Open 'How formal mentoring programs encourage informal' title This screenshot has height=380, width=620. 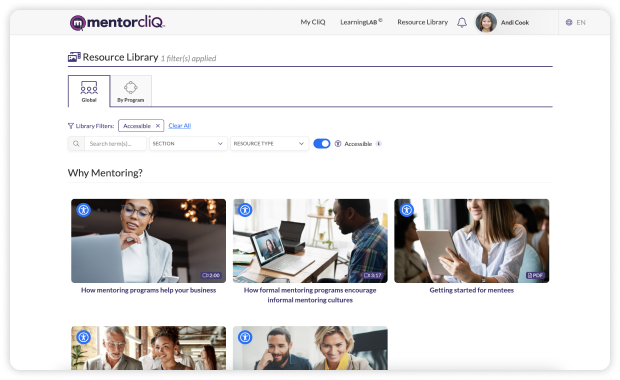pyautogui.click(x=310, y=295)
